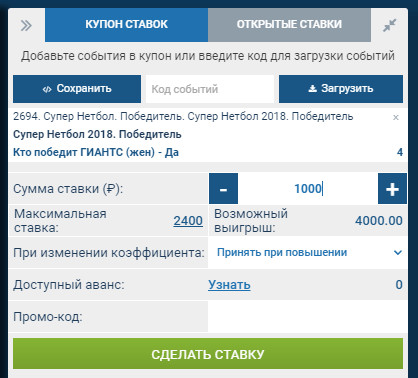Click the 2694. Супер Нетбол event line
The image size is (418, 378).
pos(183,116)
